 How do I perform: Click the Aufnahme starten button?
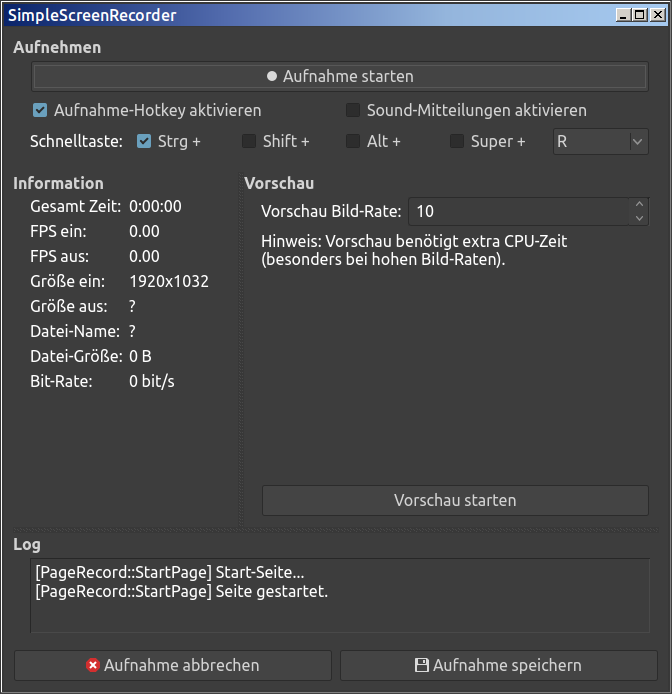point(340,77)
